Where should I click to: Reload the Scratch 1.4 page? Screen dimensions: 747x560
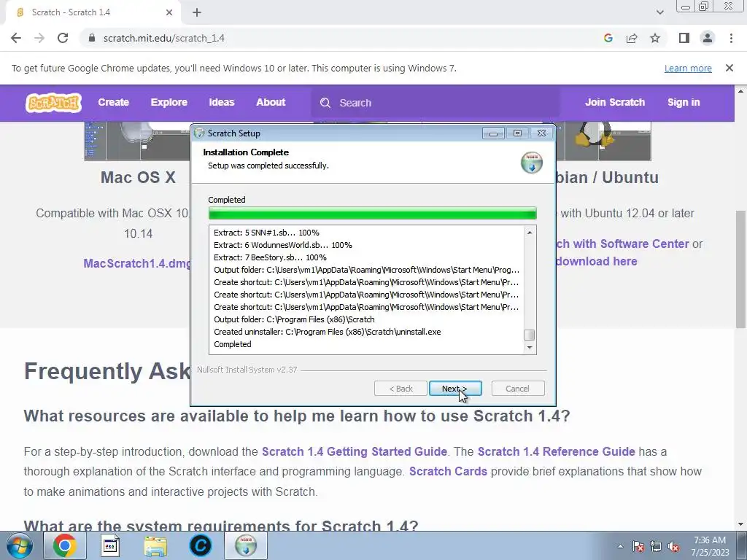point(63,38)
